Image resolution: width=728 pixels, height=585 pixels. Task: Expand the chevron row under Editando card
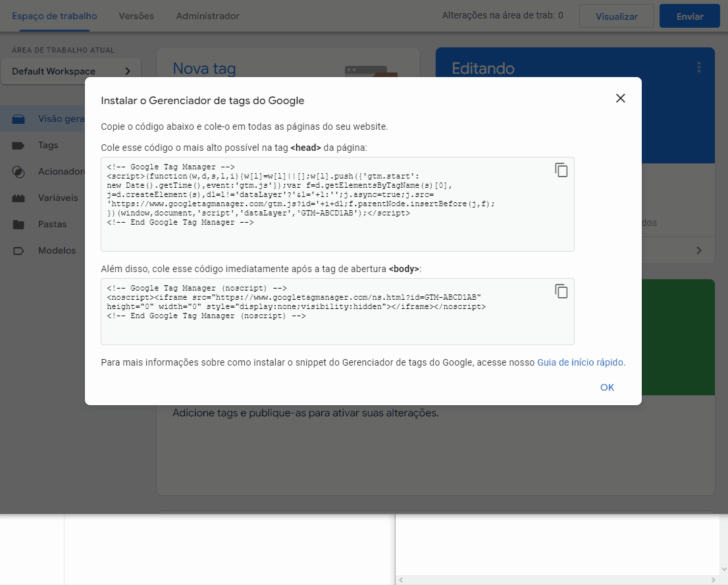tap(699, 250)
